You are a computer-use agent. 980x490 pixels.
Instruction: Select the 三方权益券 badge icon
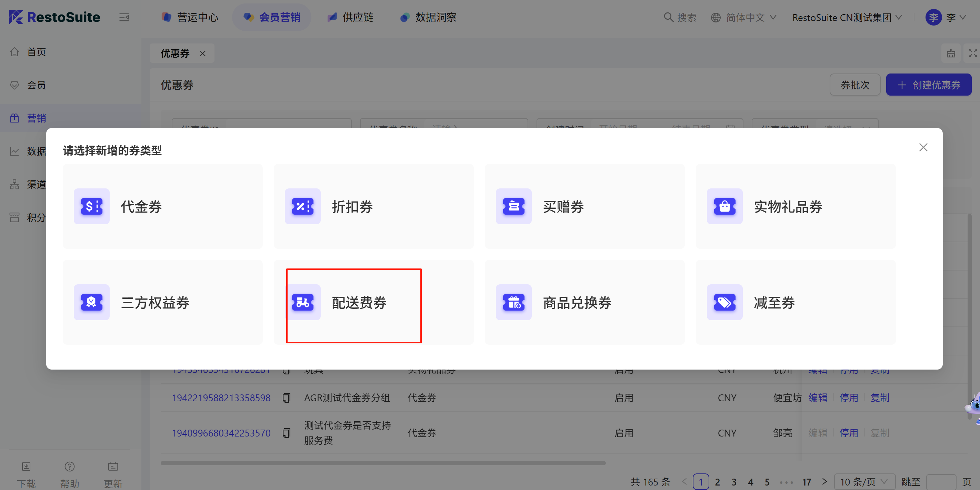pyautogui.click(x=92, y=302)
